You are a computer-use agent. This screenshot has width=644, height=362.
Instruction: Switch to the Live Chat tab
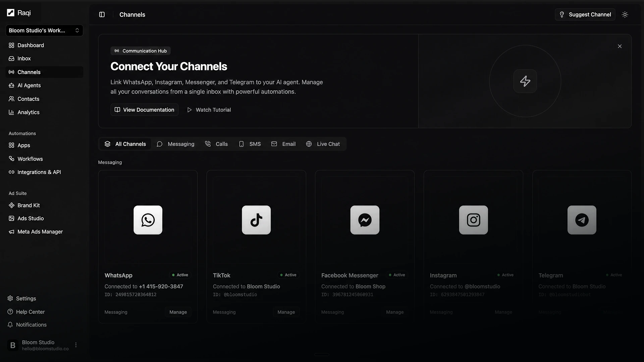[x=323, y=144]
